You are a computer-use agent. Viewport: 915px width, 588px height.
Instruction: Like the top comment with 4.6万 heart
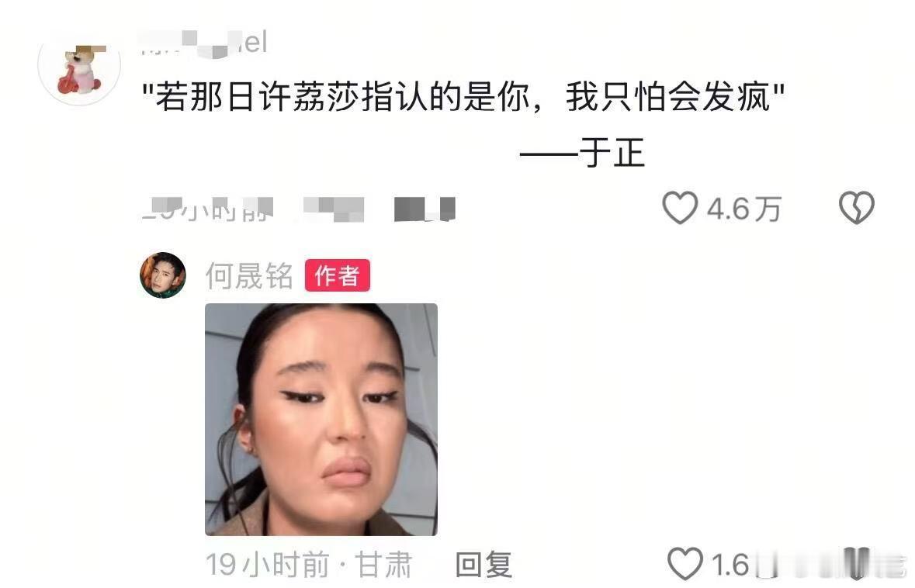[x=680, y=208]
